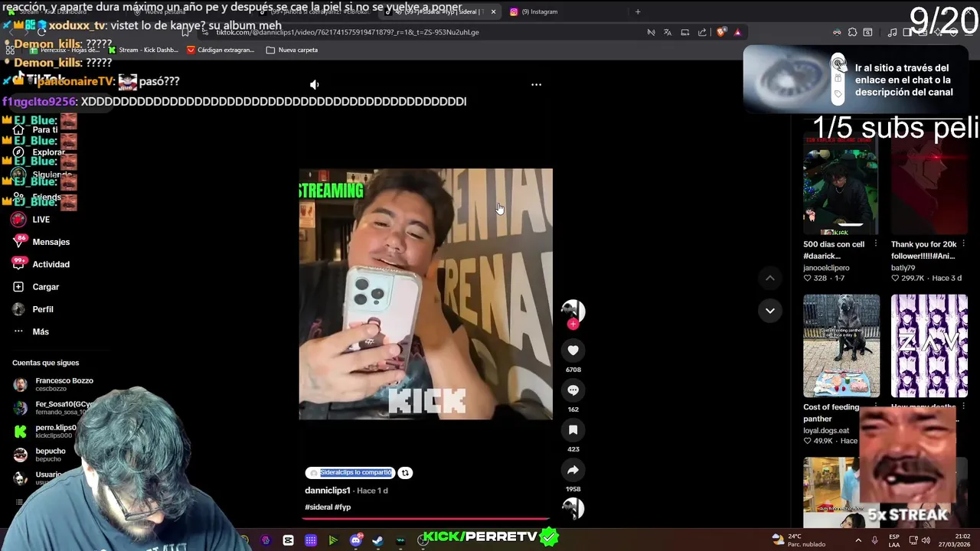Image resolution: width=980 pixels, height=551 pixels.
Task: Open browser extensions puzzle icon
Action: click(x=852, y=32)
